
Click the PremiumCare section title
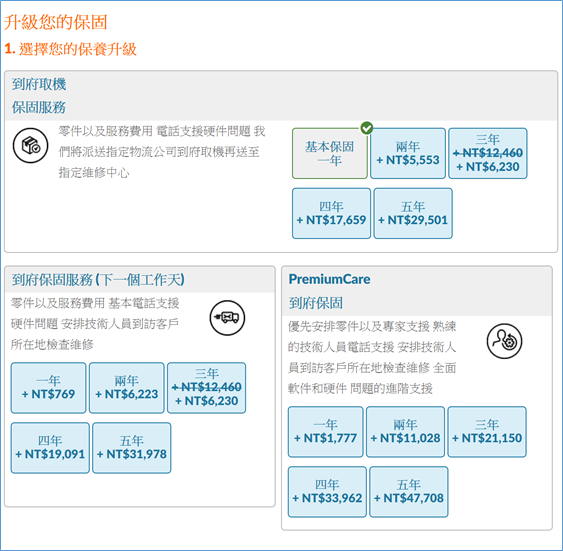[329, 279]
